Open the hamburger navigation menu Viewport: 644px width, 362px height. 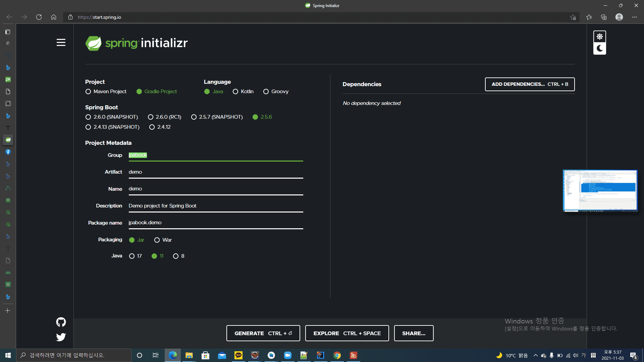tap(61, 43)
